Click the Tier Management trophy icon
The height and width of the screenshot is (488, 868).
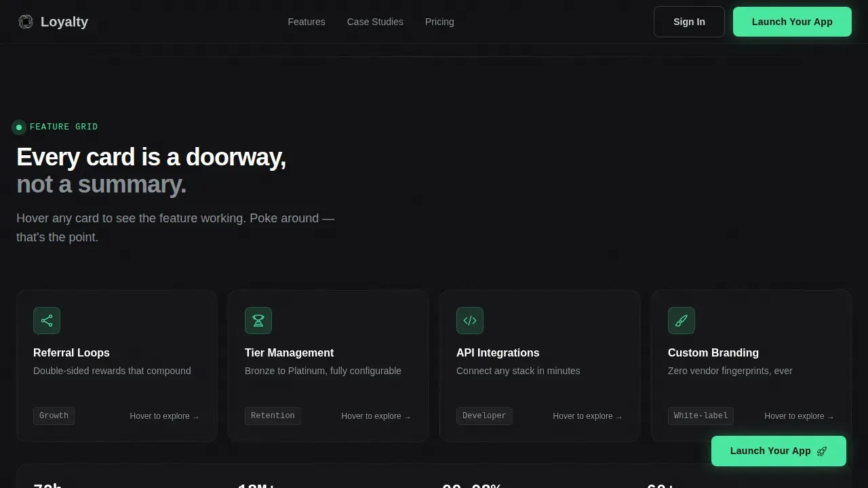pyautogui.click(x=258, y=321)
